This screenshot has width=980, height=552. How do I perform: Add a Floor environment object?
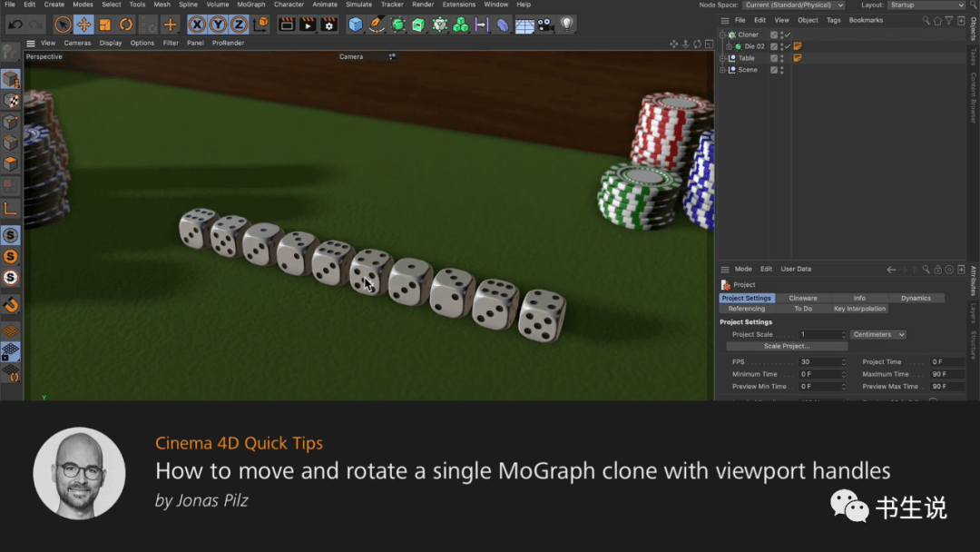pyautogui.click(x=524, y=25)
